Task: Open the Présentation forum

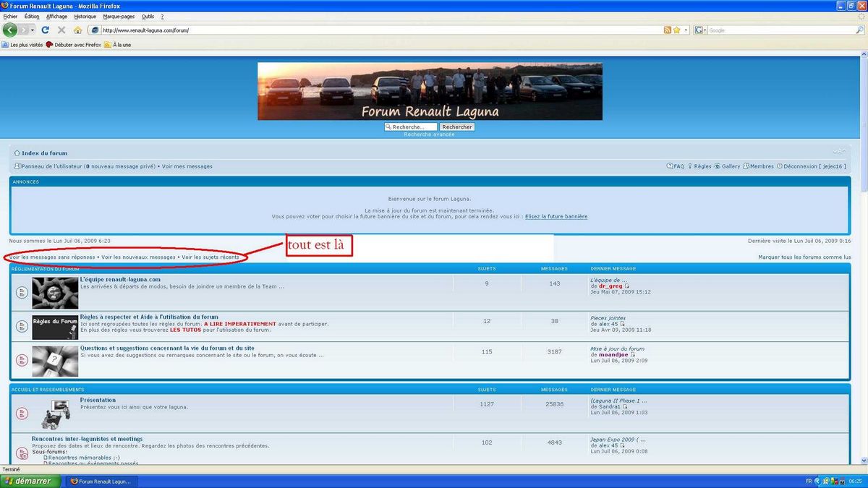Action: tap(98, 400)
